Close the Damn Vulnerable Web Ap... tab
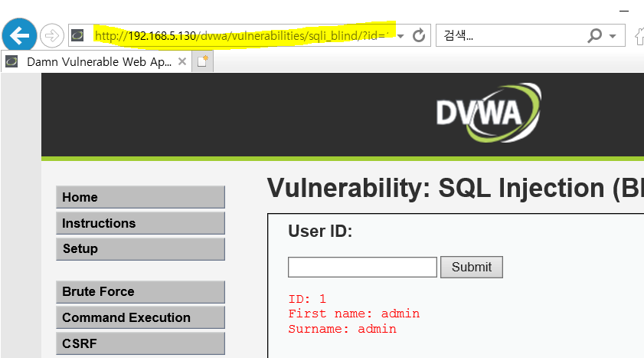The width and height of the screenshot is (644, 358). pos(182,61)
